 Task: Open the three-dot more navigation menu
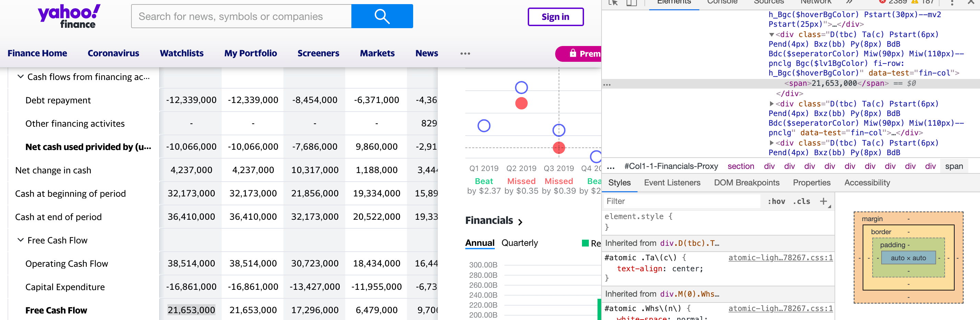pos(465,54)
